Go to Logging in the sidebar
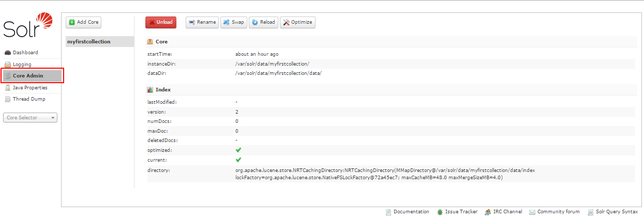 (x=22, y=65)
